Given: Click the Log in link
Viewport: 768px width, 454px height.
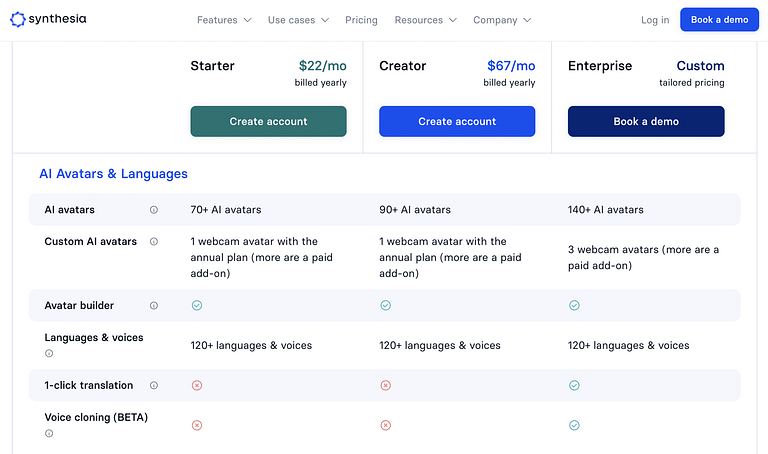Looking at the screenshot, I should [x=655, y=20].
